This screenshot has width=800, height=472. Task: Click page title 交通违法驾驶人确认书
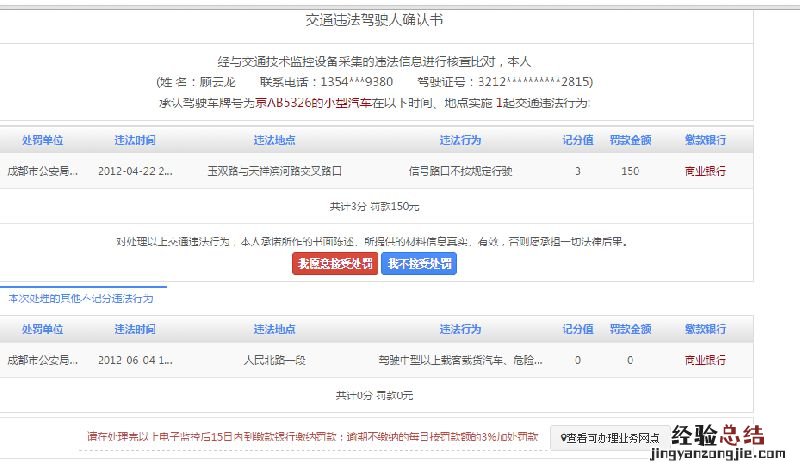[374, 20]
